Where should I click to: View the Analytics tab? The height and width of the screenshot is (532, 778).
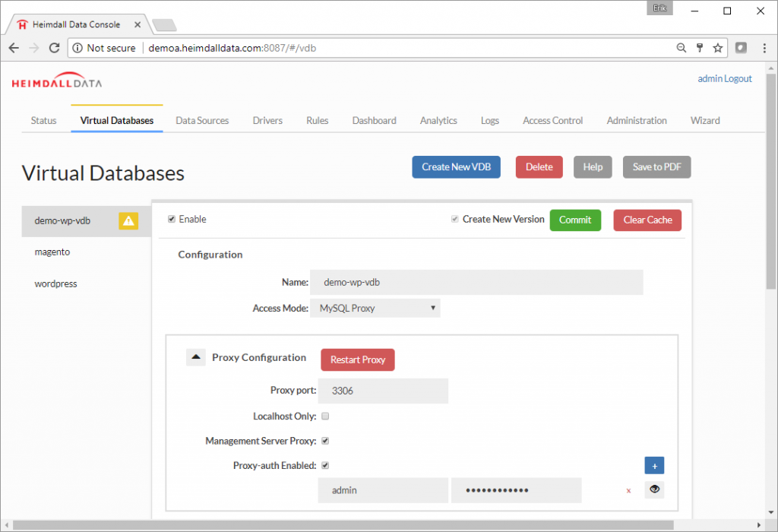tap(438, 121)
